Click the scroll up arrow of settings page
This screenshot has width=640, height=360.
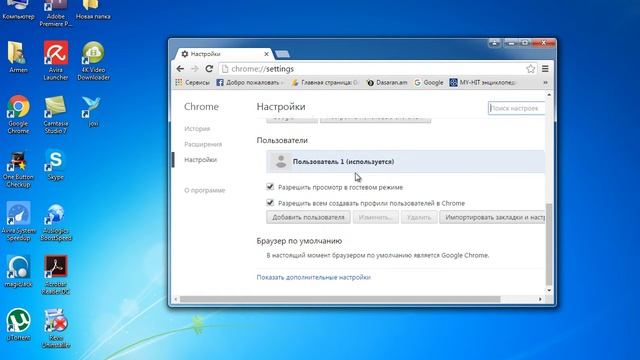point(549,95)
